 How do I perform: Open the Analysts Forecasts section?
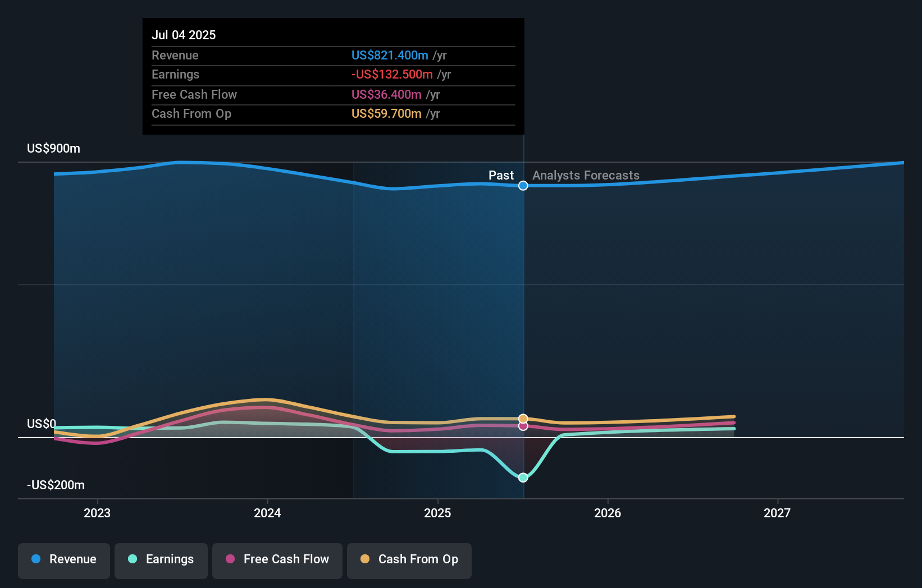586,175
